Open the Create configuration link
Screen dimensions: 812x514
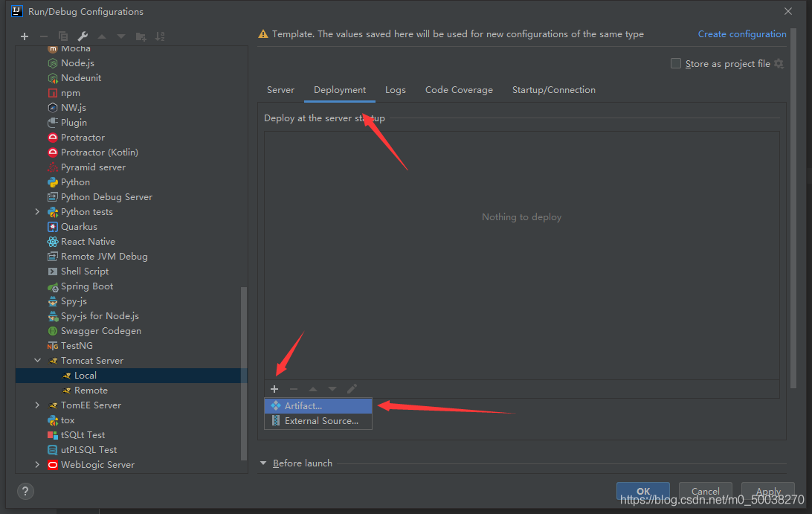(741, 34)
